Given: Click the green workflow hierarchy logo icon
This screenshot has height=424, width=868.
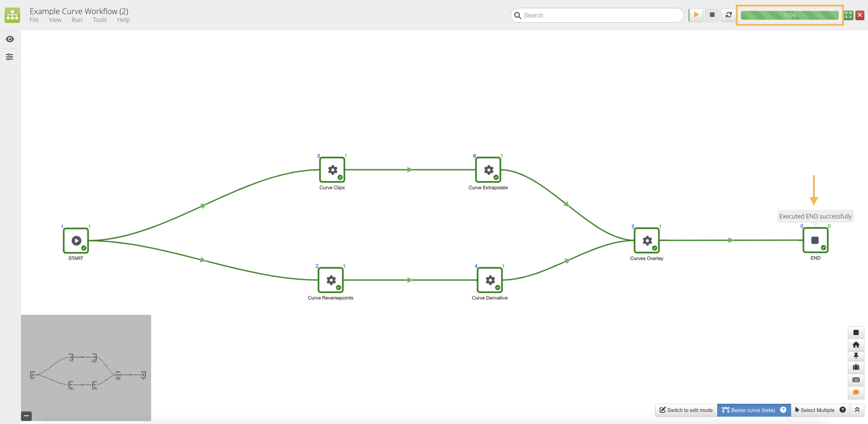Looking at the screenshot, I should click(12, 15).
